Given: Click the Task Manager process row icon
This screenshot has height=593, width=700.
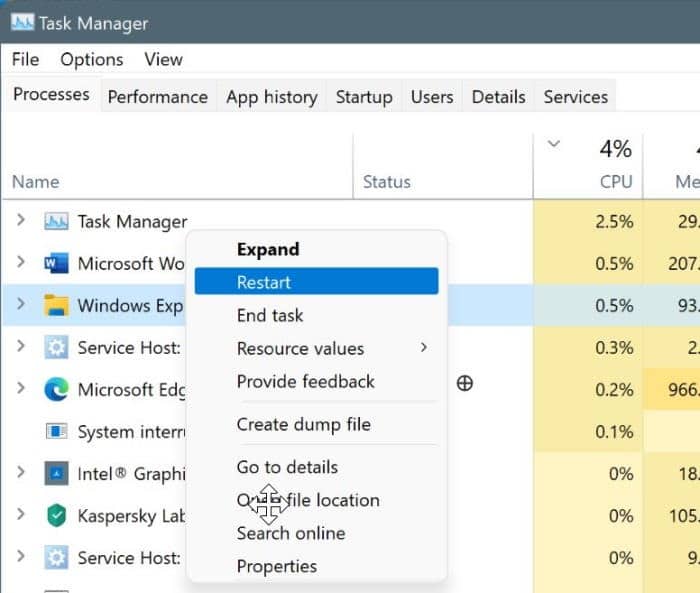Looking at the screenshot, I should tap(56, 222).
